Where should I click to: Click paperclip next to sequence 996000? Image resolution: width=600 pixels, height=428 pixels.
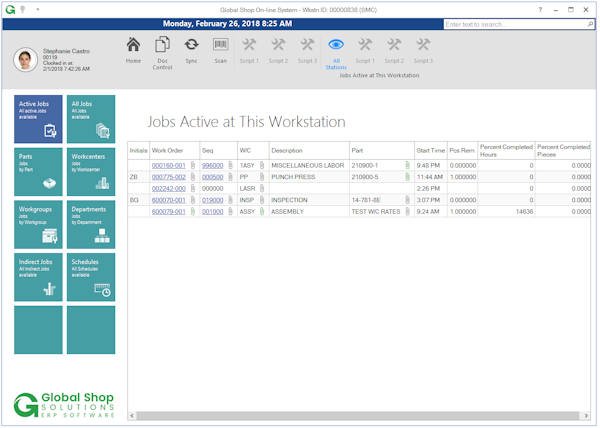[230, 165]
